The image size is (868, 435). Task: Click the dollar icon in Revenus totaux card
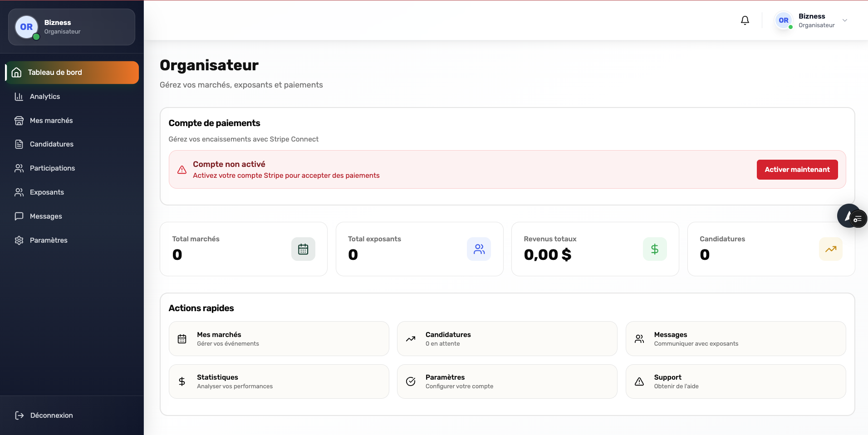point(655,249)
